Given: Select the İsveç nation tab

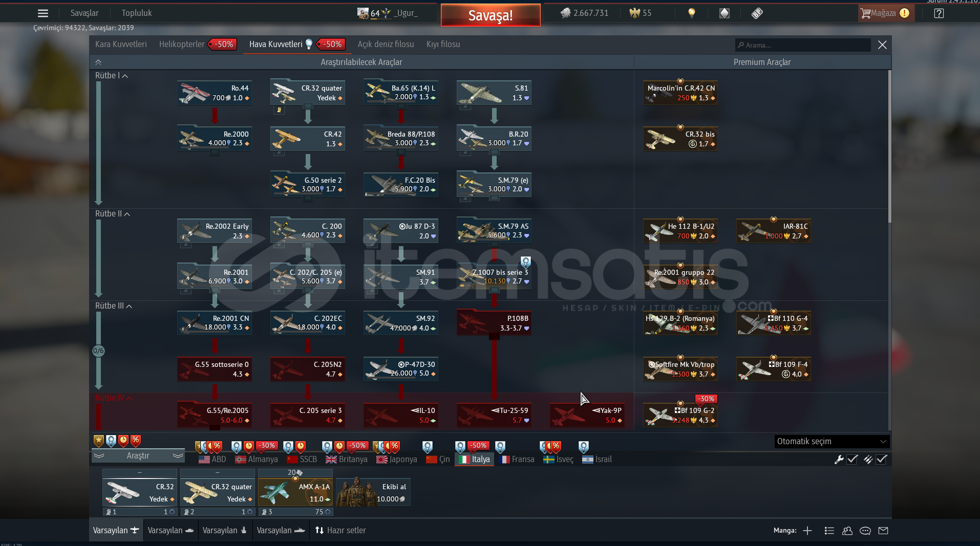Looking at the screenshot, I should point(558,460).
